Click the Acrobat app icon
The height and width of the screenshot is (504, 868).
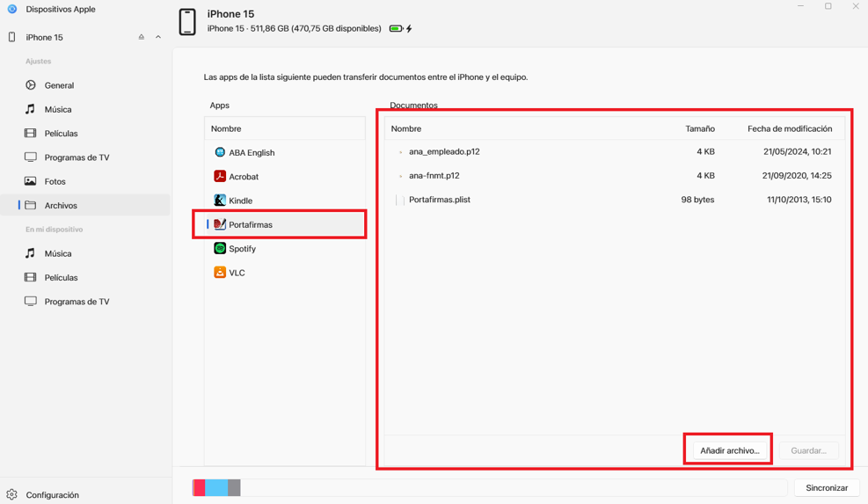point(220,176)
